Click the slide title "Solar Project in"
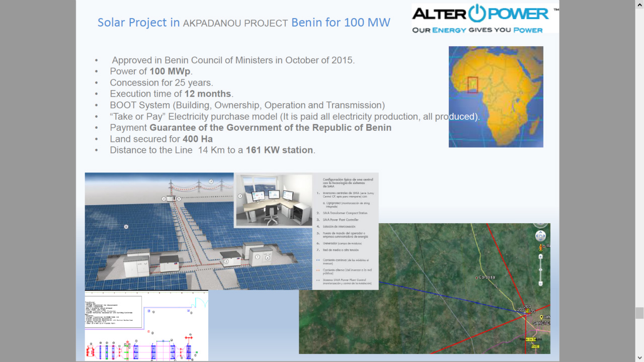Image resolution: width=644 pixels, height=362 pixels. pos(138,23)
